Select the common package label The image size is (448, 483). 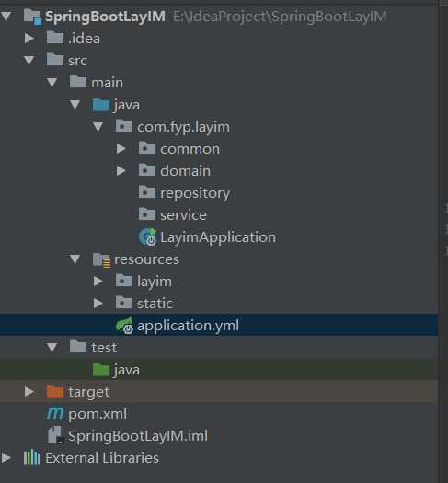point(190,149)
